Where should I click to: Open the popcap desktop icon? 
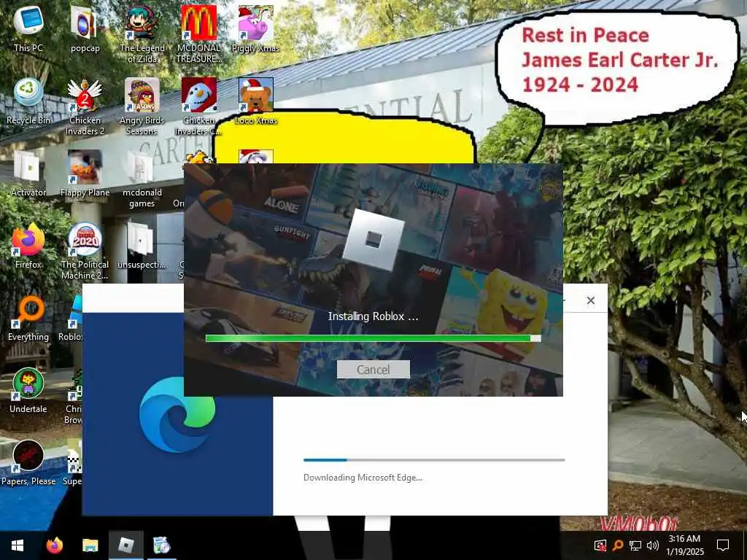[x=85, y=28]
